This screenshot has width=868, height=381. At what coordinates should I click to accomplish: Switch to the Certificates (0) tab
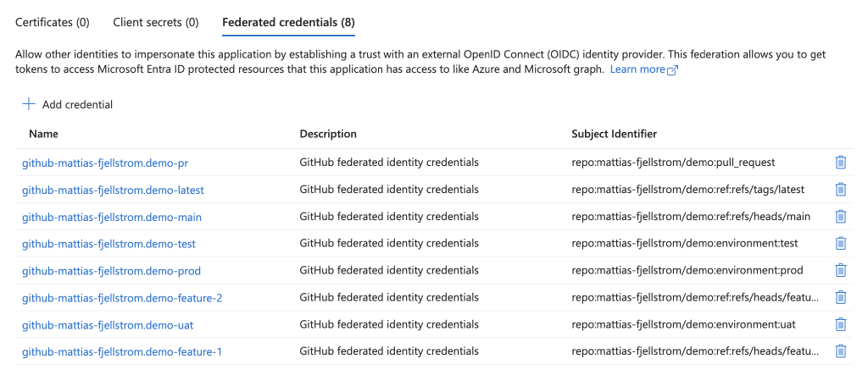point(52,22)
